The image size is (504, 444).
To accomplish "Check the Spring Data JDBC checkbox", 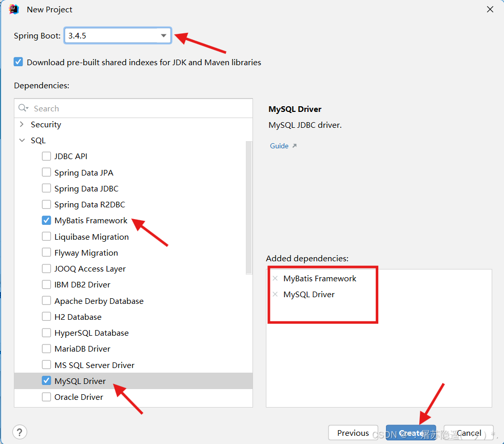I will (x=46, y=188).
